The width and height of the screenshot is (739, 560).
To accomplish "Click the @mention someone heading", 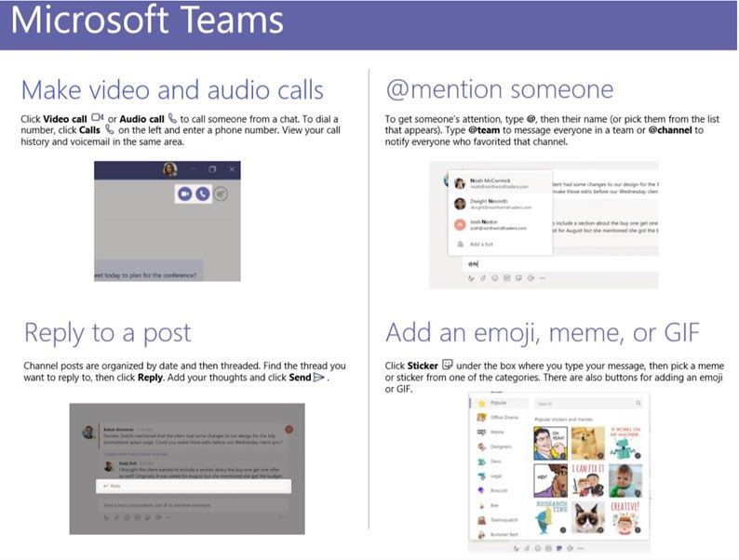I will point(500,89).
